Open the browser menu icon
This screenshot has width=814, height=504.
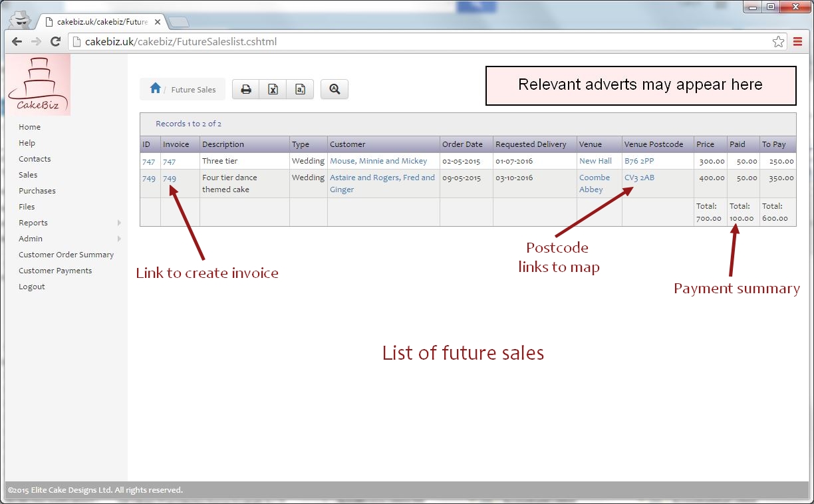tap(797, 41)
